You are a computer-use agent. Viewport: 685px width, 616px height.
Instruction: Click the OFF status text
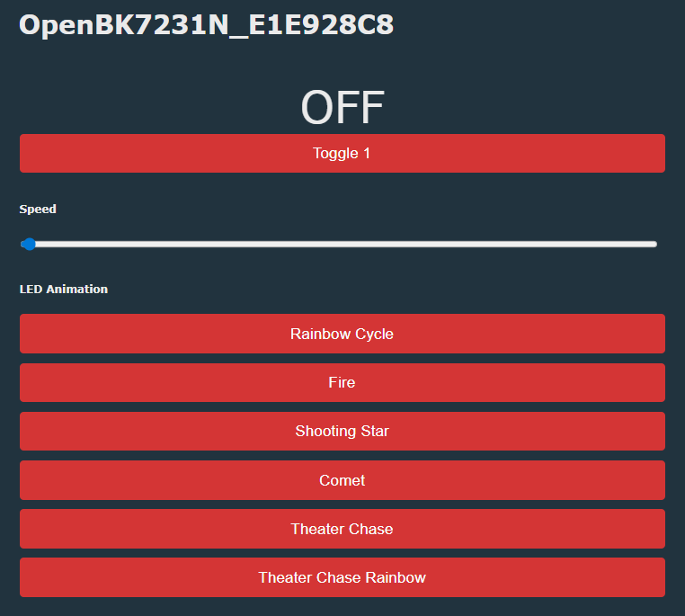[342, 107]
